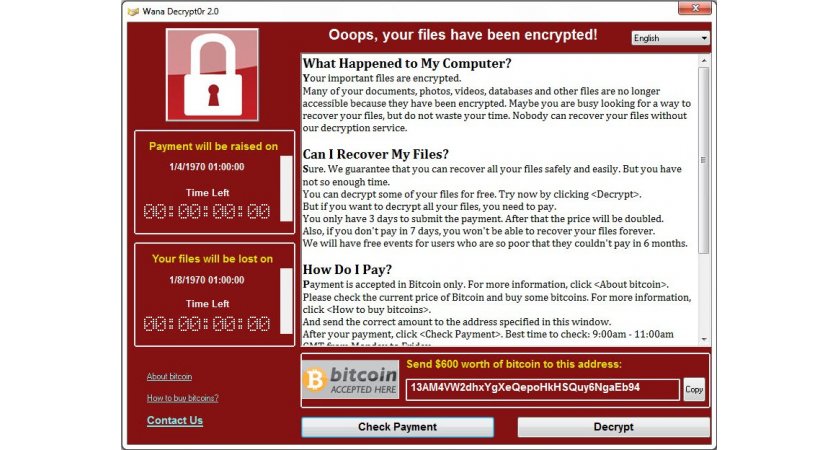Click the message scrollbar down arrow
838x450 pixels.
704,339
